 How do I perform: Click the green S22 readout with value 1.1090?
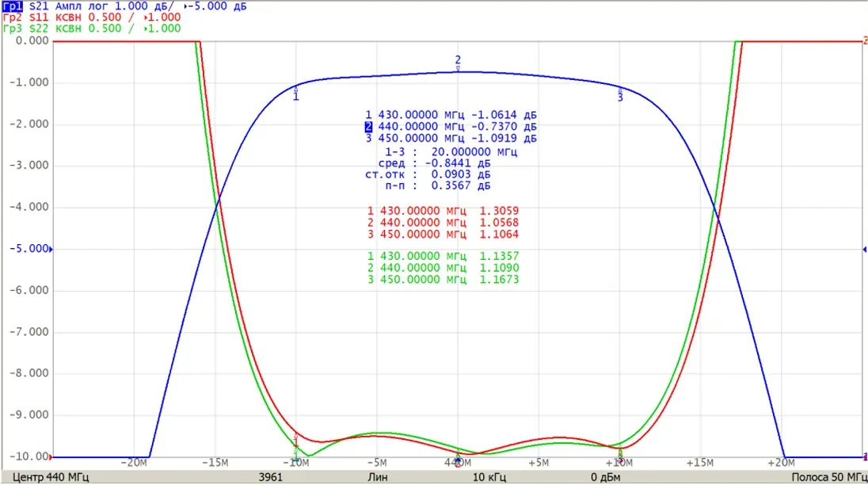tap(443, 268)
